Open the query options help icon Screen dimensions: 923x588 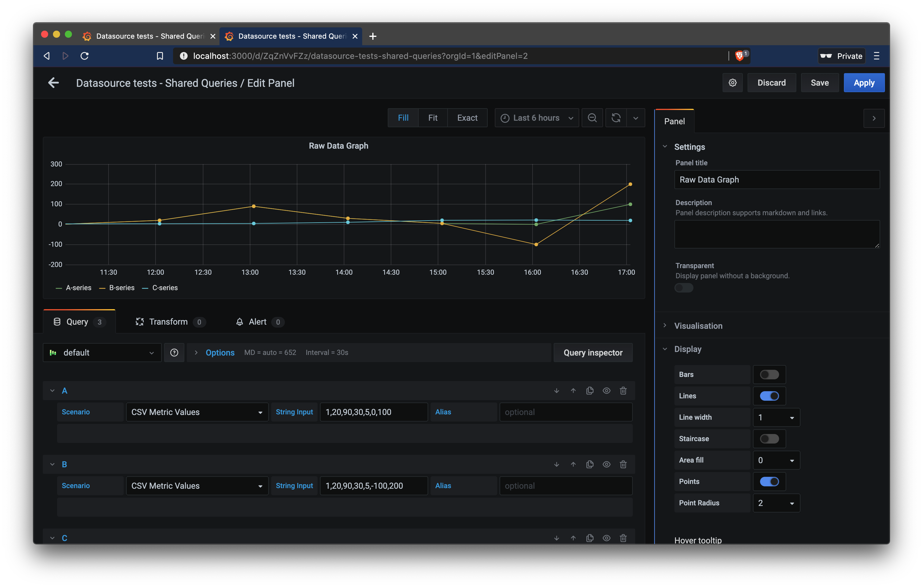(x=175, y=352)
